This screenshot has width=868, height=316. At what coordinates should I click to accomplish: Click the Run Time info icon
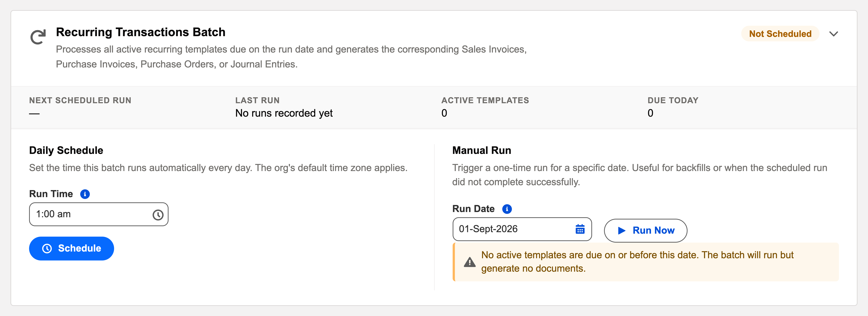(85, 194)
